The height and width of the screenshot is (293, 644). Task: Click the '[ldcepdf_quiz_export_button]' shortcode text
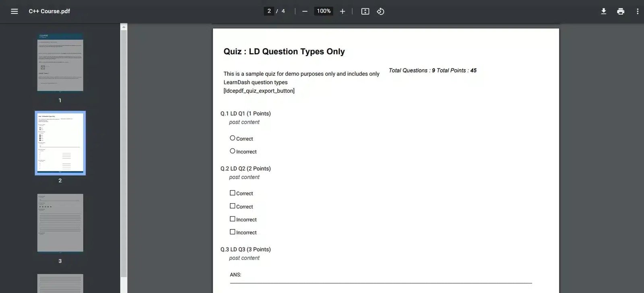pyautogui.click(x=259, y=91)
